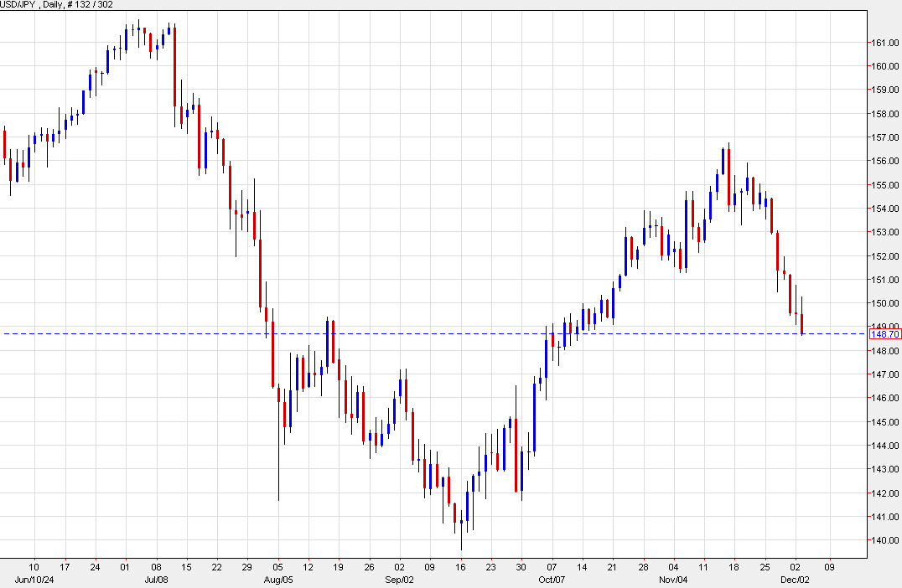
Task: Click the tall red candle at the July peak
Action: 174,67
